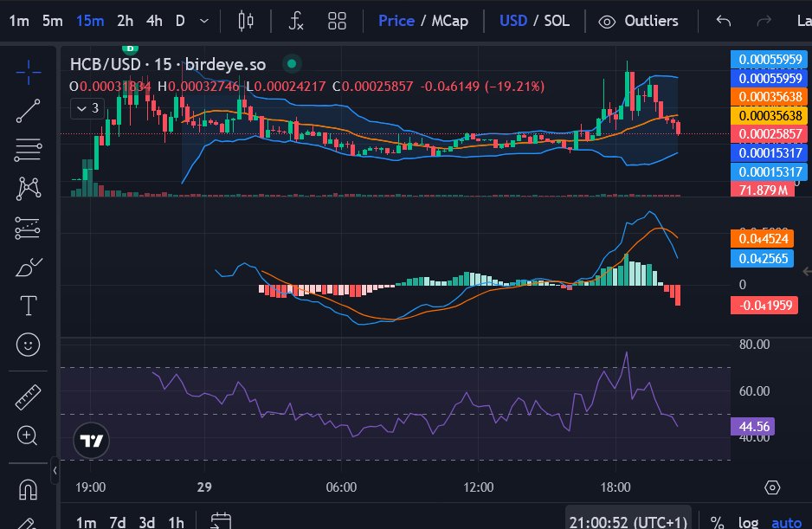This screenshot has height=529, width=812.
Task: Click the red 0.00025857 price label
Action: 769,133
